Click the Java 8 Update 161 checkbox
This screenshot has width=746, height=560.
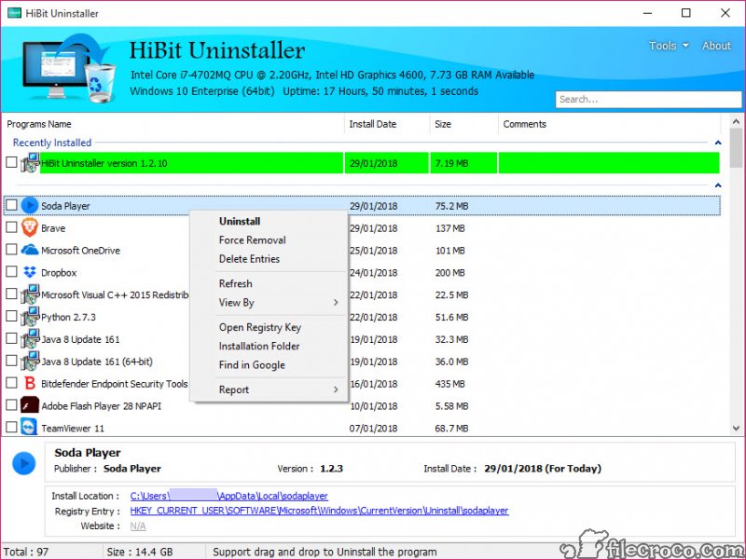(11, 338)
